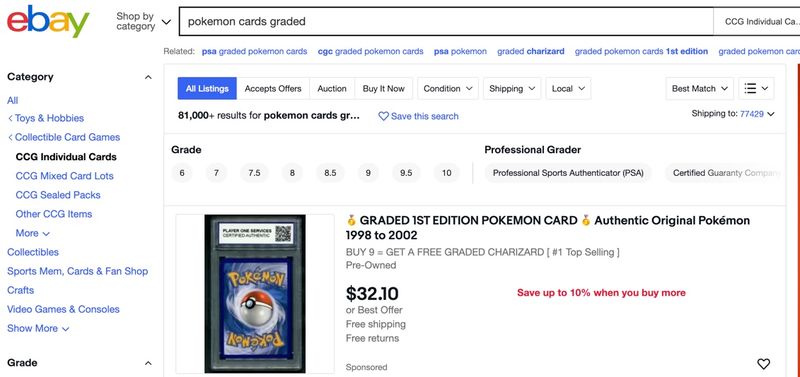Select grade 9.5 filter chip
Screen dimensions: 800x377
tap(406, 173)
